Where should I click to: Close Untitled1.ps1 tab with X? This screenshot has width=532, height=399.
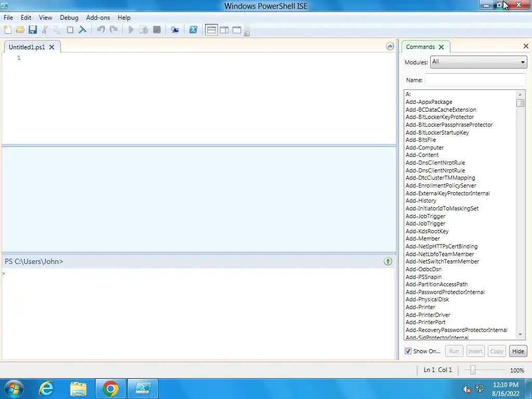coord(51,47)
